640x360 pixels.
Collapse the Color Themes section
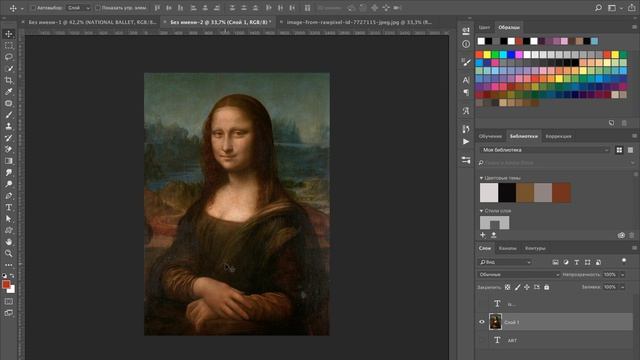(x=481, y=178)
